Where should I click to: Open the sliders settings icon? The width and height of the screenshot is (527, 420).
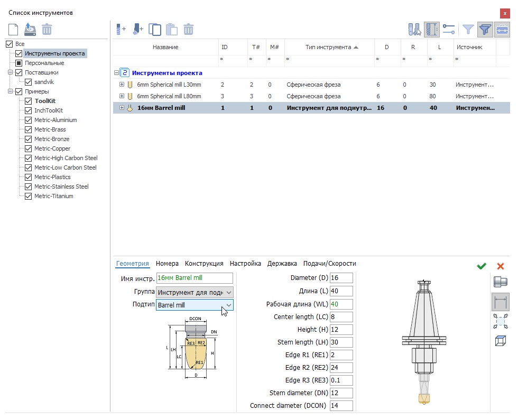[449, 30]
